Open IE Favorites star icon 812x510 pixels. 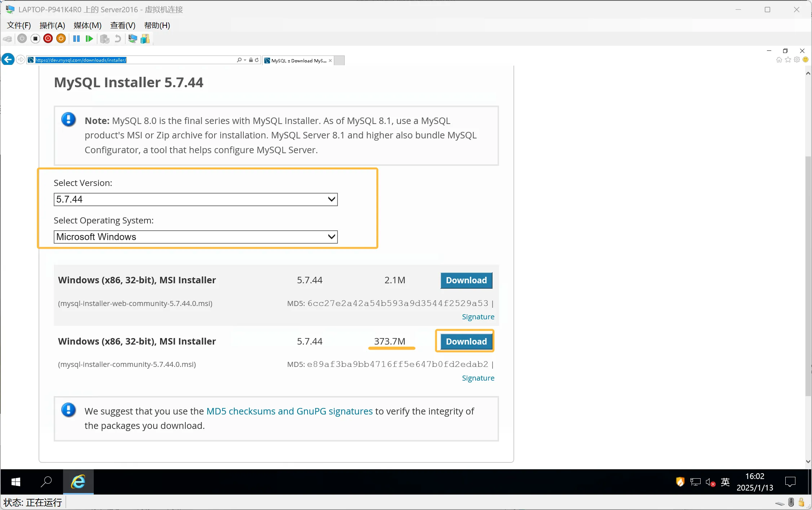[788, 60]
